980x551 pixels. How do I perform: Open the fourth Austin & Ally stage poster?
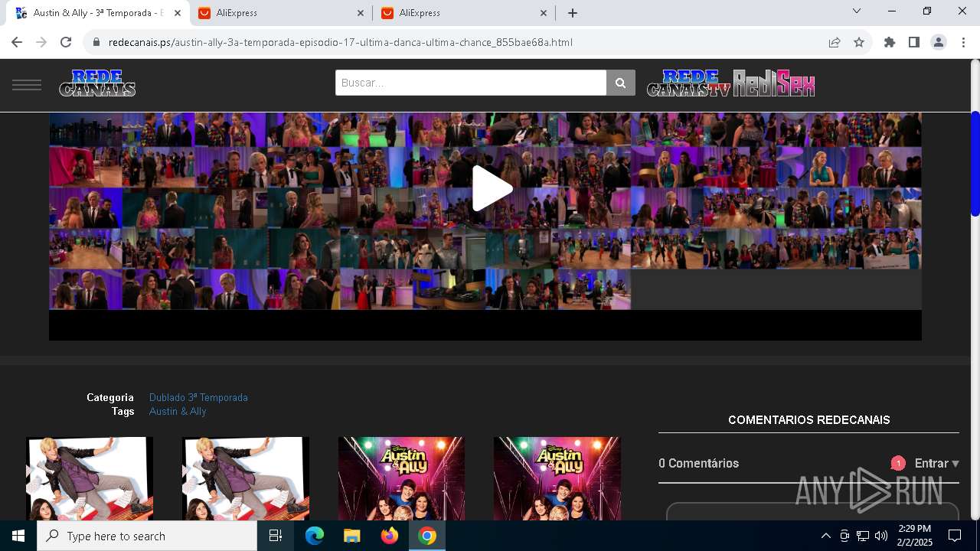tap(557, 478)
